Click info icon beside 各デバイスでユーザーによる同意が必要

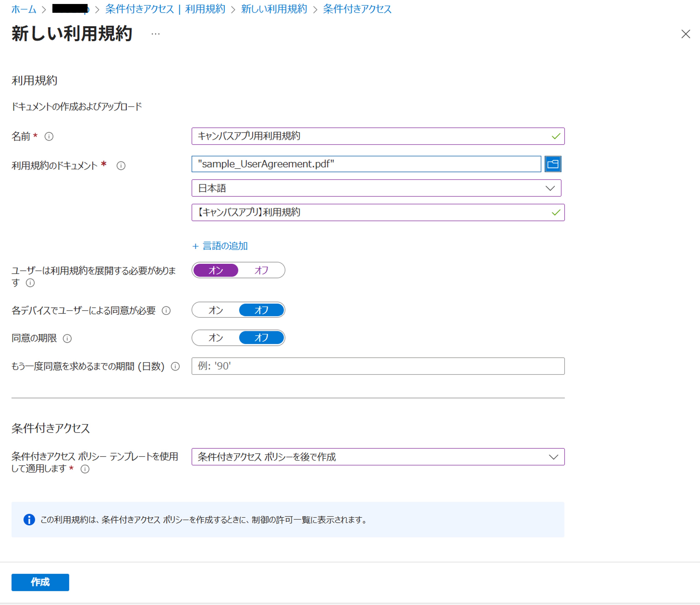pos(166,311)
